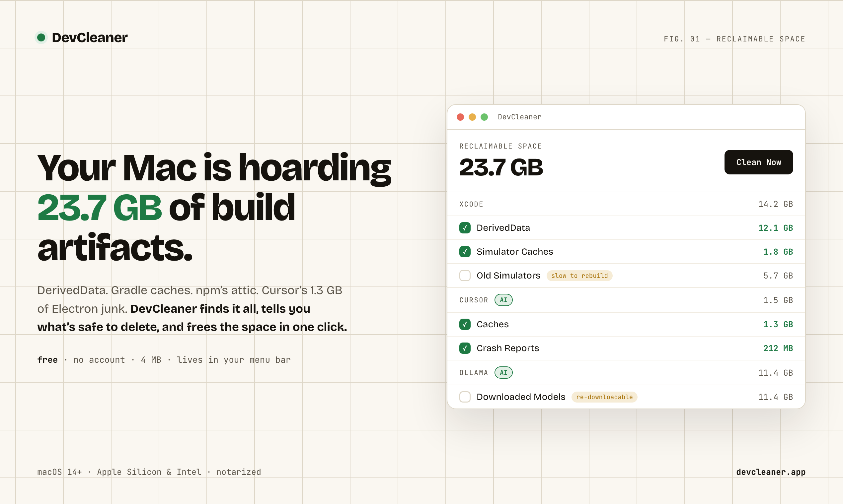843x504 pixels.
Task: Click the 11.4 GB Downloaded Models size
Action: pyautogui.click(x=775, y=397)
